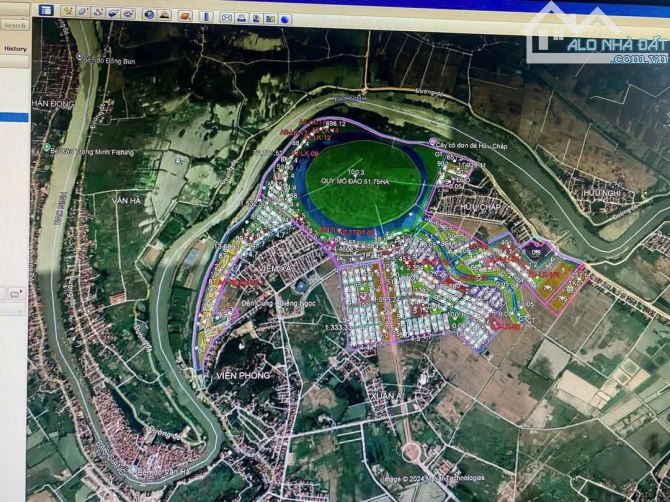Pick the Add Path tool
Image resolution: width=670 pixels, height=502 pixels.
coord(98,13)
